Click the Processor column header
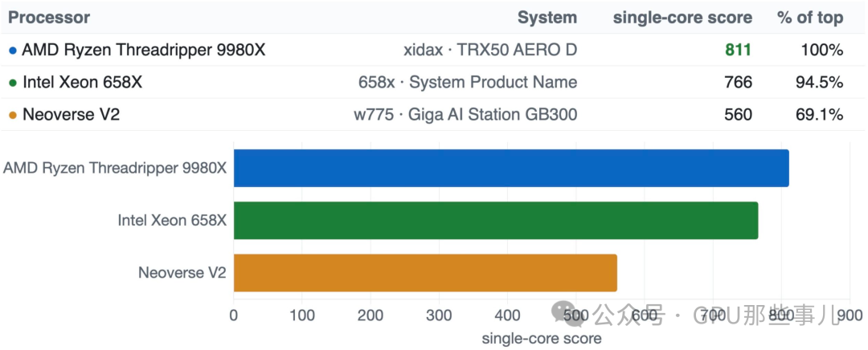The width and height of the screenshot is (868, 350). pyautogui.click(x=49, y=18)
